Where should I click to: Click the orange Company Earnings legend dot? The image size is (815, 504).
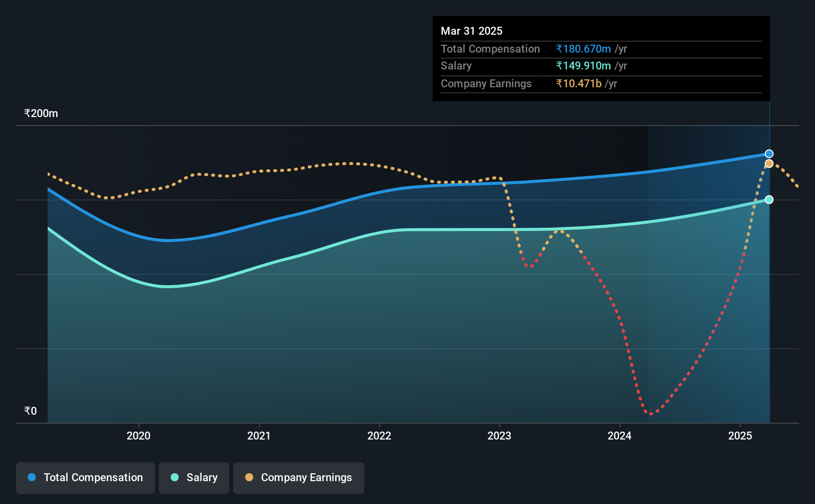(249, 477)
